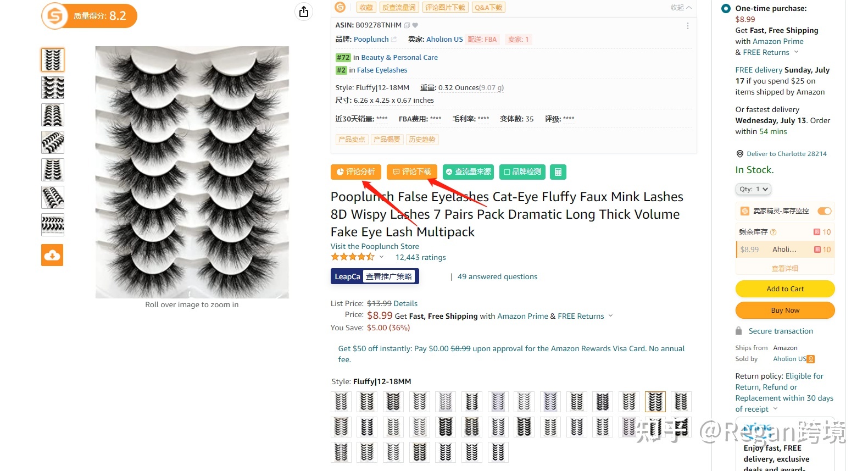This screenshot has height=471, width=868.
Task: Click the remaining stock help question icon
Action: pos(774,232)
